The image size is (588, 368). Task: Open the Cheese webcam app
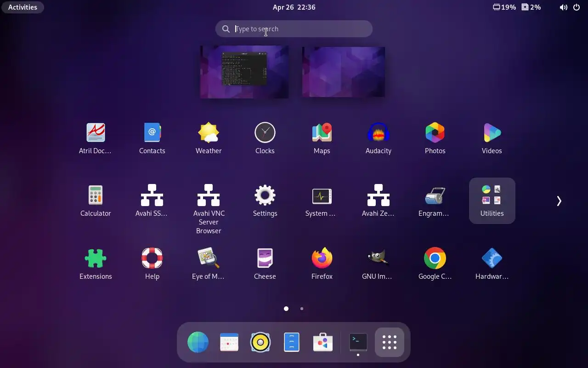click(x=265, y=264)
